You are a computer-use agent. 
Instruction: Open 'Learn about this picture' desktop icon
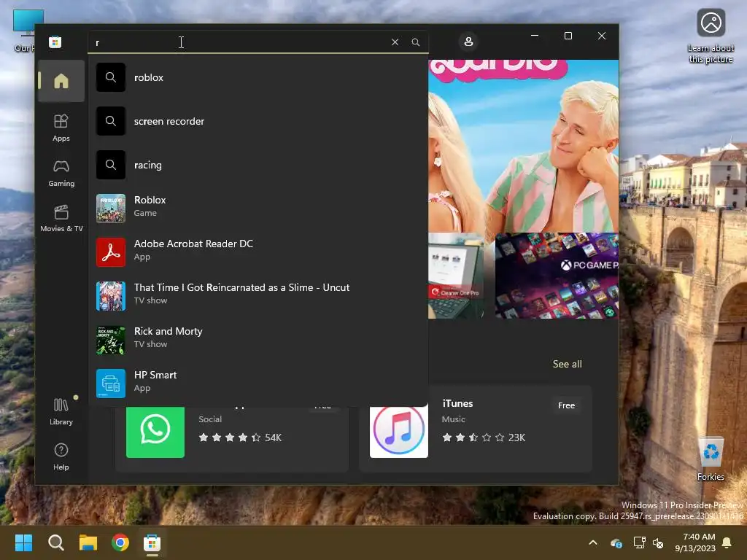point(711,36)
